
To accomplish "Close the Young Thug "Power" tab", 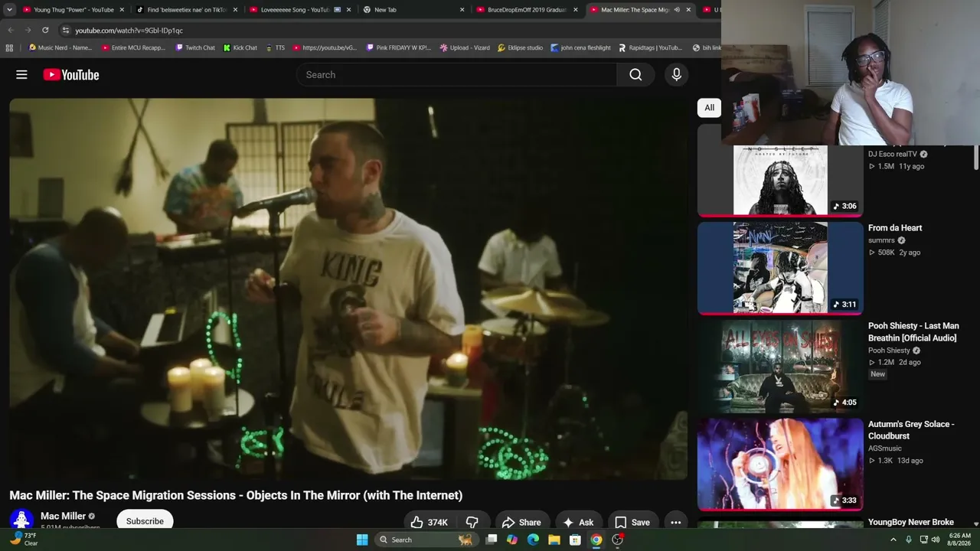I will click(122, 10).
